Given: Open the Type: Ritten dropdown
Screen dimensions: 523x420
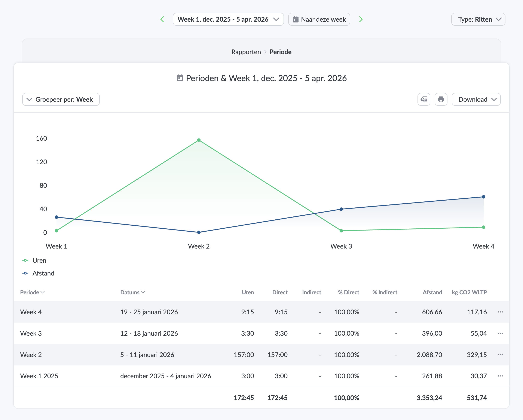Looking at the screenshot, I should click(478, 19).
